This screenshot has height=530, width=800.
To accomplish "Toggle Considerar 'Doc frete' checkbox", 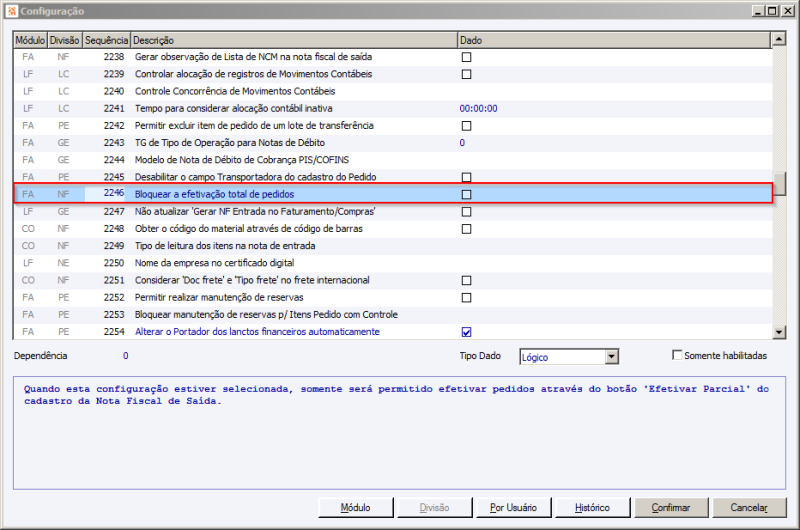I will point(466,281).
